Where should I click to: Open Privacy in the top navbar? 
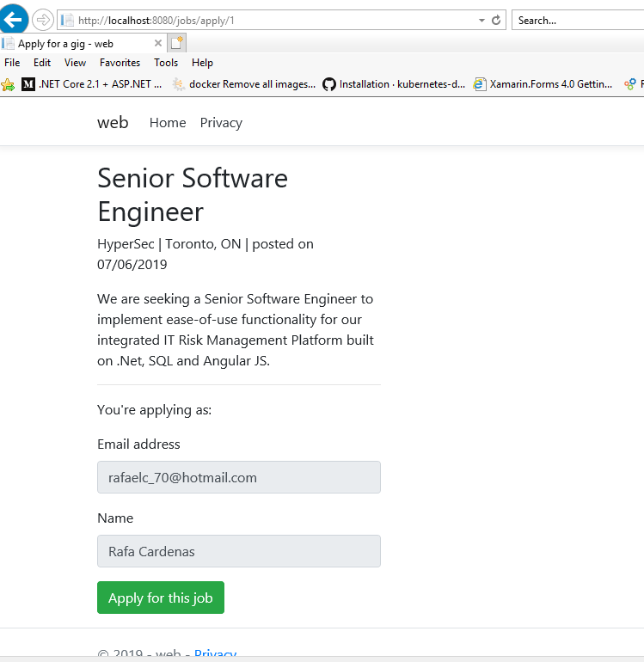pos(221,122)
